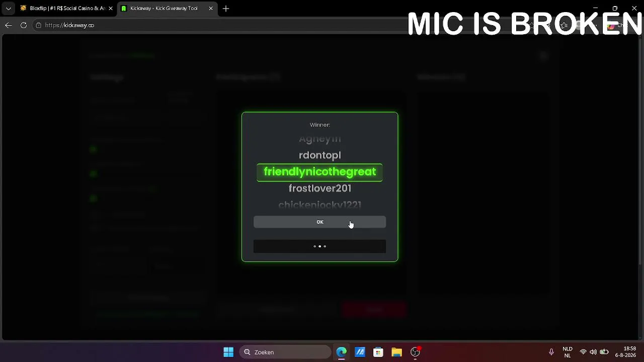644x362 pixels.
Task: Click the name frostlover201 in the roulette
Action: (x=319, y=188)
